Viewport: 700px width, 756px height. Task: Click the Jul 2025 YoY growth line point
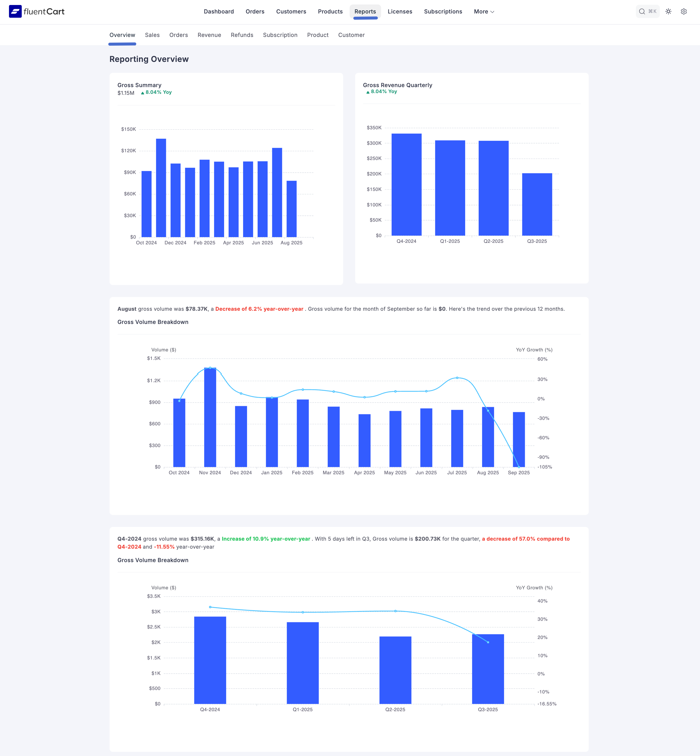pyautogui.click(x=457, y=378)
